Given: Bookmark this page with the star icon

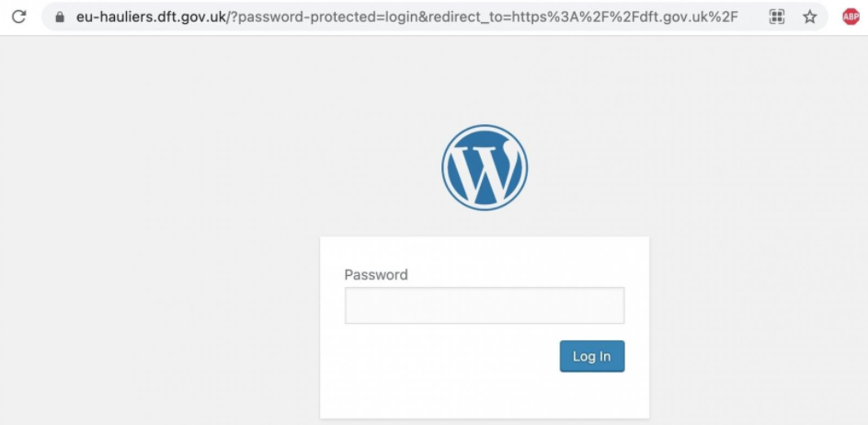Looking at the screenshot, I should (x=809, y=17).
